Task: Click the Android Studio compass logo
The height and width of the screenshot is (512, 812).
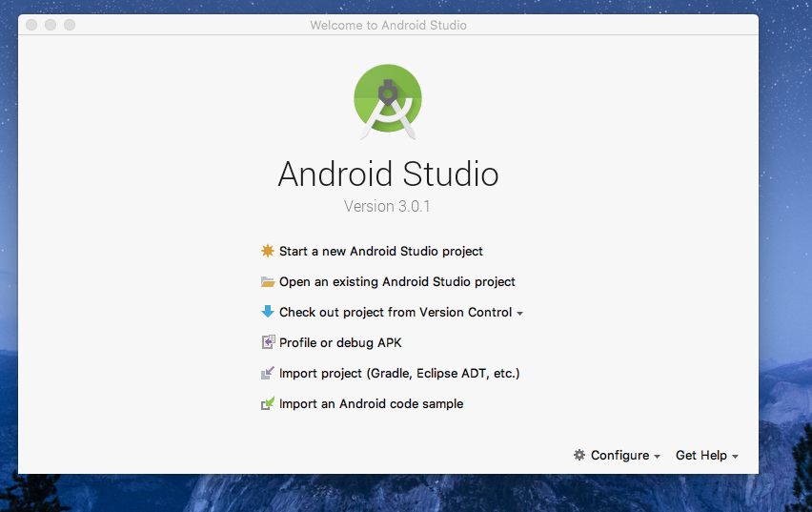Action: [388, 102]
